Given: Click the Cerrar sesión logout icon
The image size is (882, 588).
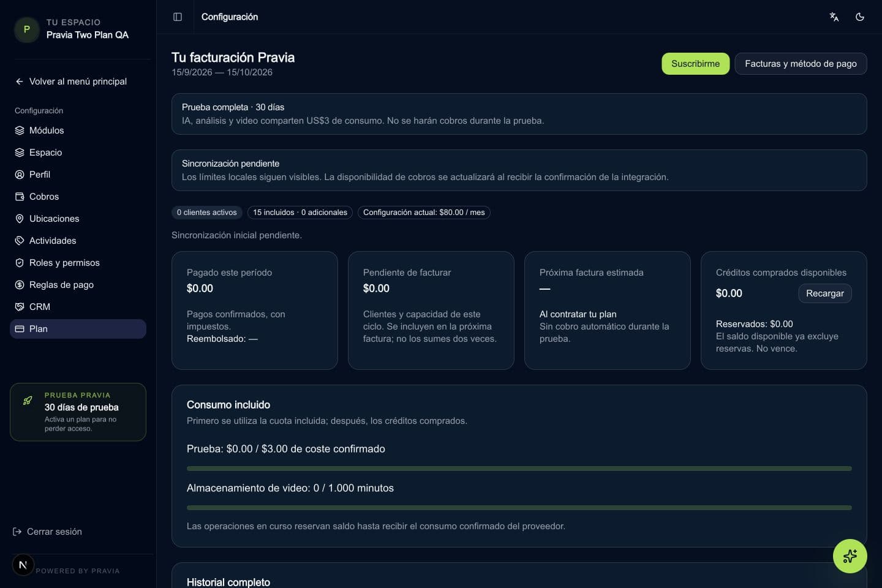Looking at the screenshot, I should coord(17,532).
